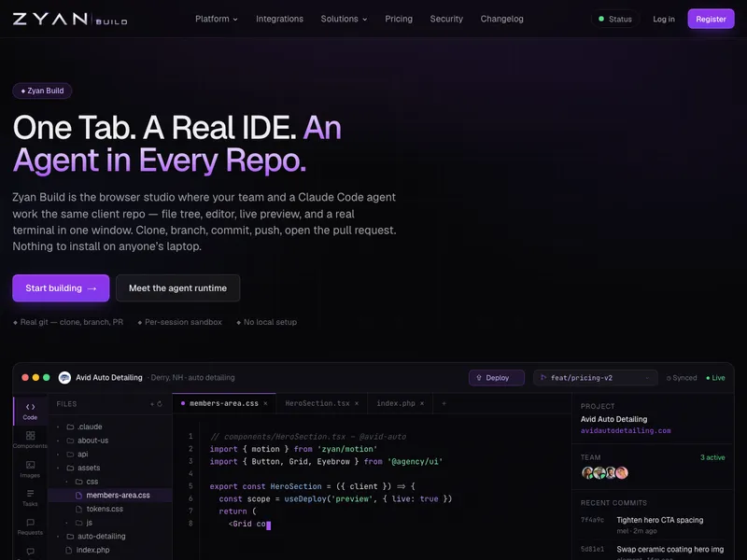747x560 pixels.
Task: Close the index.php tab
Action: tap(422, 403)
